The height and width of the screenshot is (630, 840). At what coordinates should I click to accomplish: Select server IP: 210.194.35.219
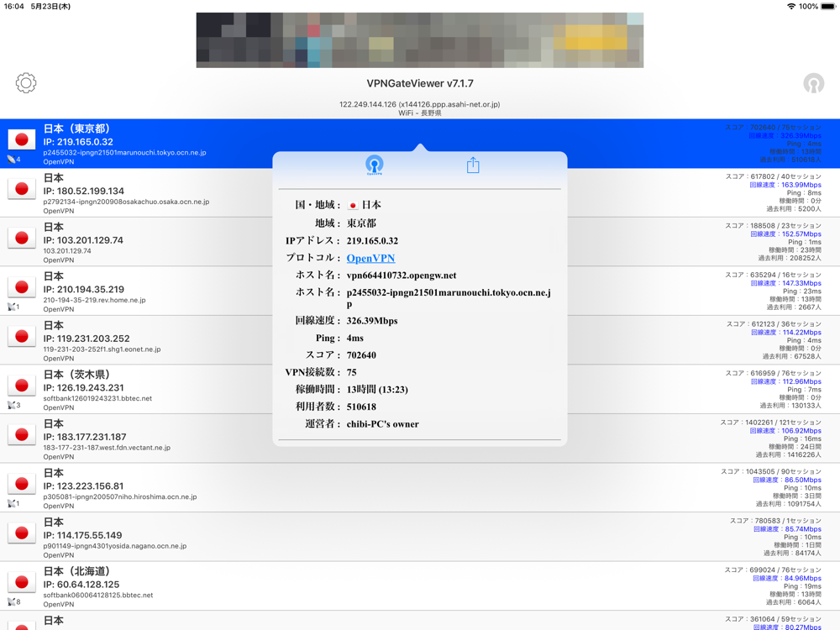point(83,289)
